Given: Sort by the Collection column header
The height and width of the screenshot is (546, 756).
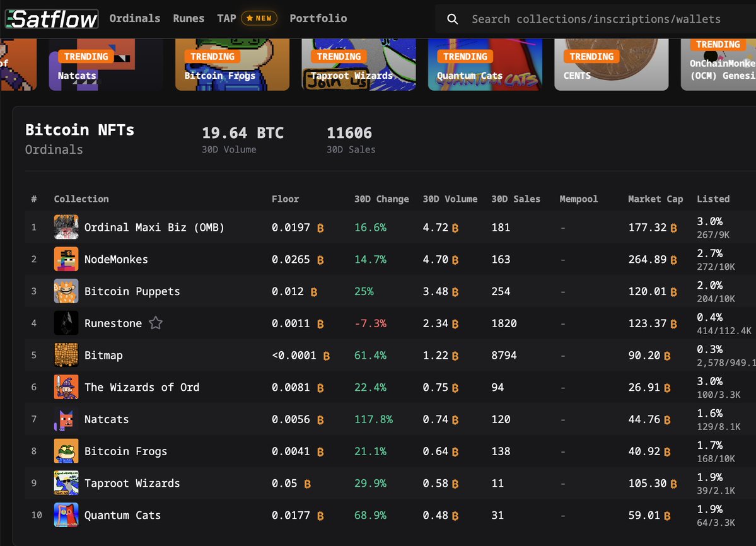Looking at the screenshot, I should (81, 199).
